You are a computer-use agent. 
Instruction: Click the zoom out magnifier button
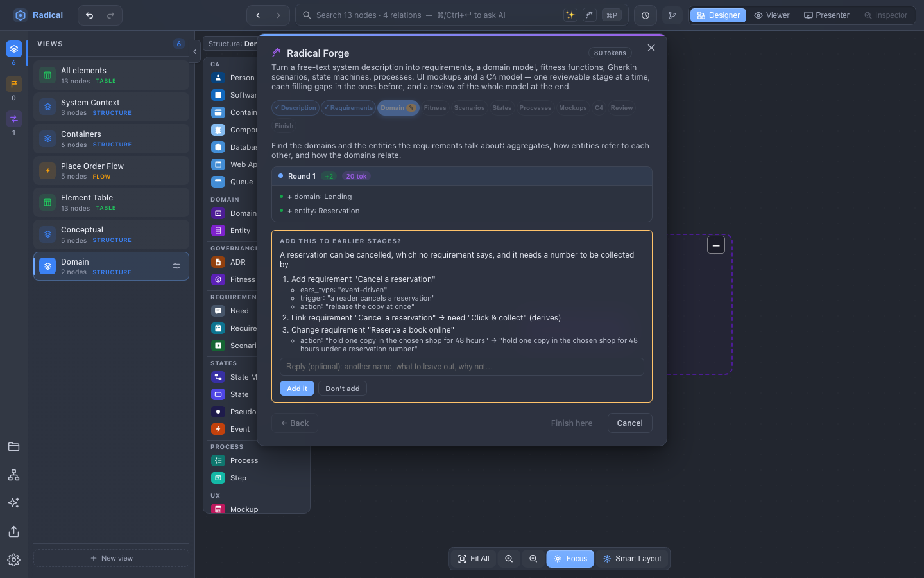pos(509,559)
